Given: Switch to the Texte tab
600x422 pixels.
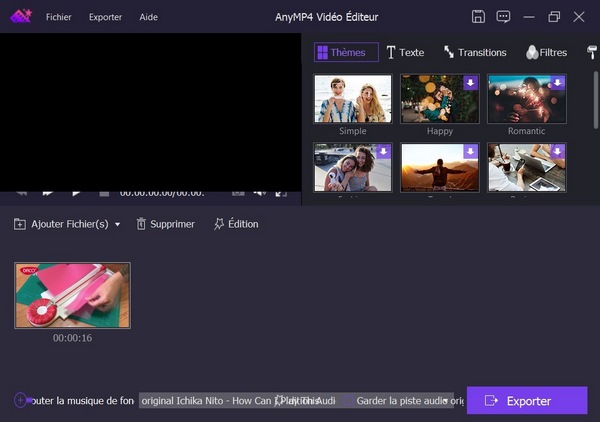Looking at the screenshot, I should pos(406,52).
